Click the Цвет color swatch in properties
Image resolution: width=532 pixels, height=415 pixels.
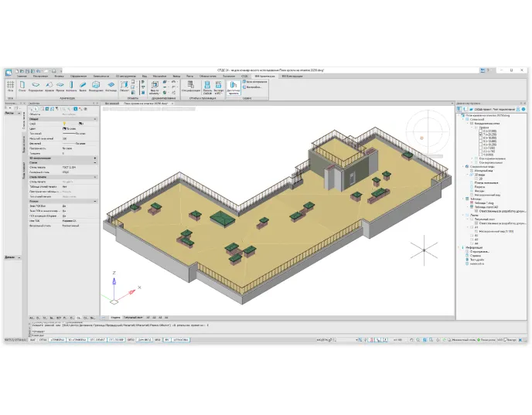65,128
